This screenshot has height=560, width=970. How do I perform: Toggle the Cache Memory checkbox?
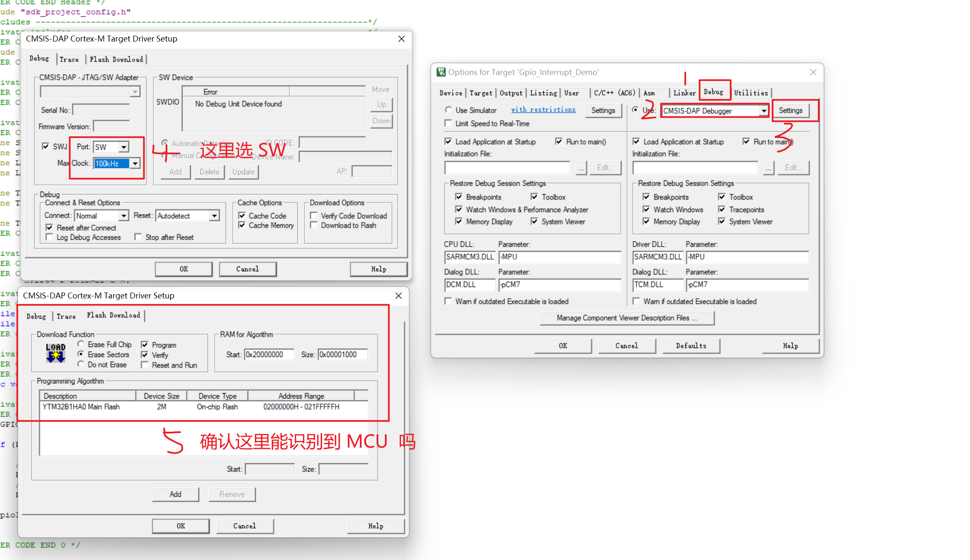coord(242,225)
